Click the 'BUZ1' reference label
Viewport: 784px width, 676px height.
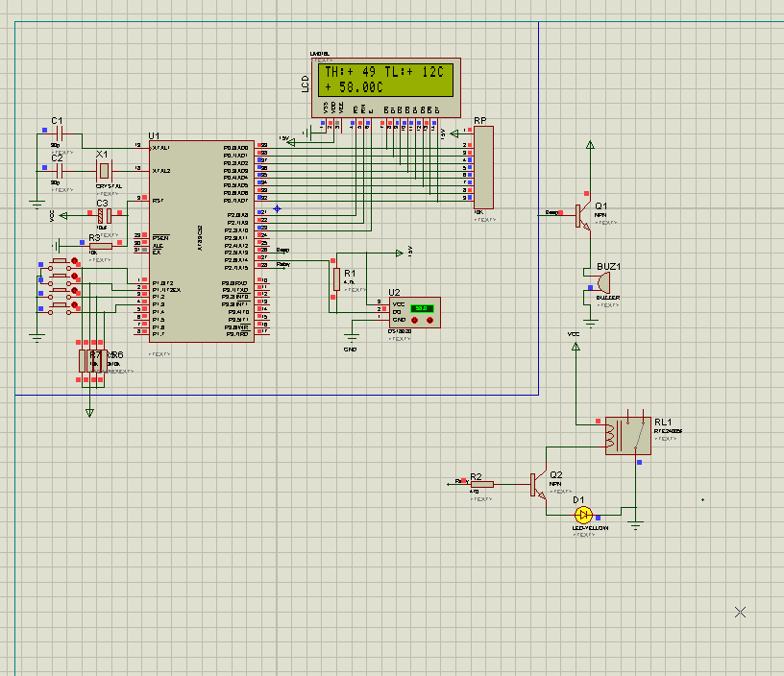(x=608, y=267)
